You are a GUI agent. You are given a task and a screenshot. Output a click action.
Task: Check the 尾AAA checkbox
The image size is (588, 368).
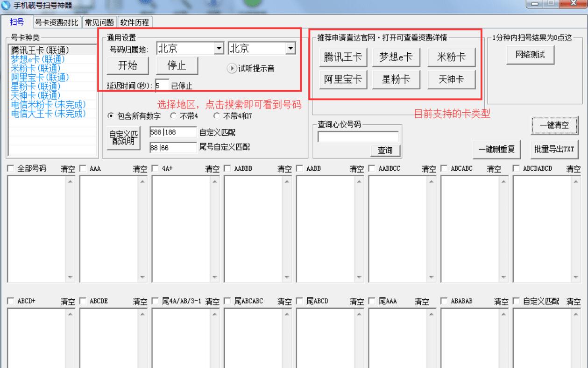click(x=372, y=301)
